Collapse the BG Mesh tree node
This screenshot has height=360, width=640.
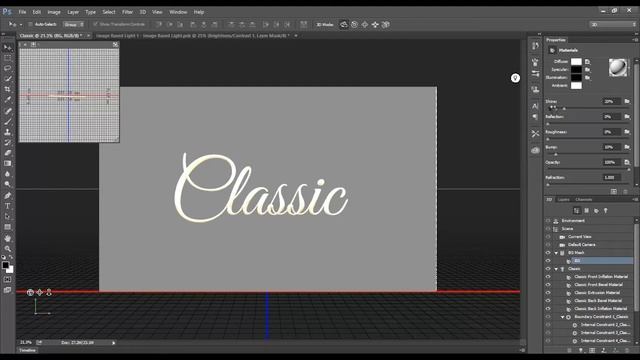556,253
